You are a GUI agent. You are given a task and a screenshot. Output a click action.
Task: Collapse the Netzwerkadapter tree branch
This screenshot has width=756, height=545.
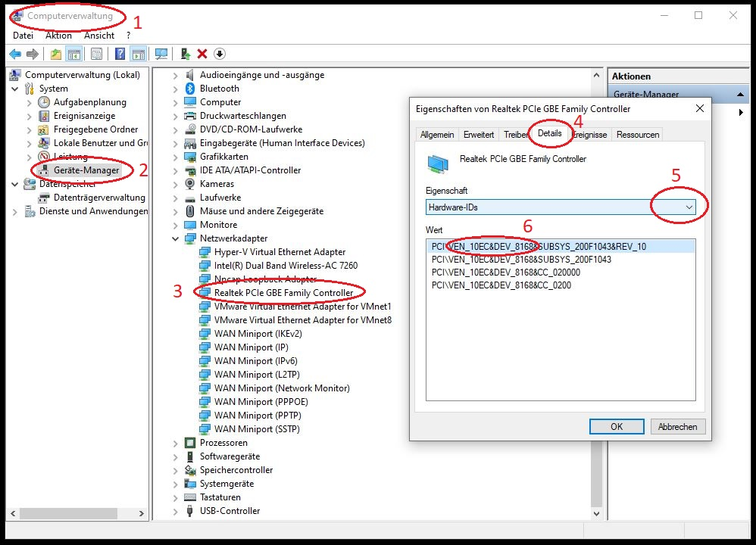point(176,238)
